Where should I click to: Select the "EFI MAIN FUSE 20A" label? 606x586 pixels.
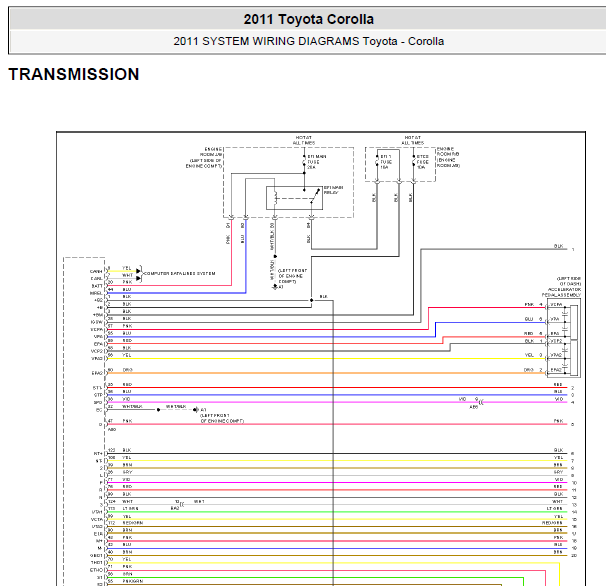coord(317,162)
